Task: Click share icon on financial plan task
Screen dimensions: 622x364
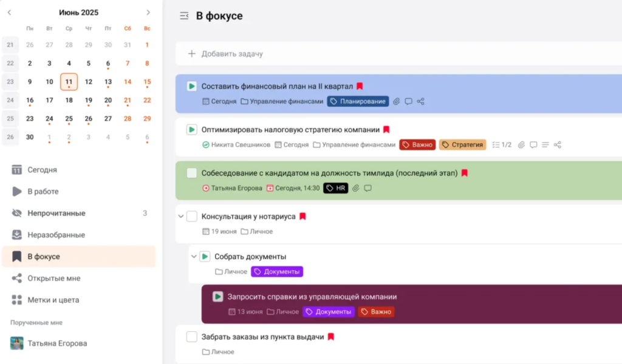Action: (x=420, y=101)
